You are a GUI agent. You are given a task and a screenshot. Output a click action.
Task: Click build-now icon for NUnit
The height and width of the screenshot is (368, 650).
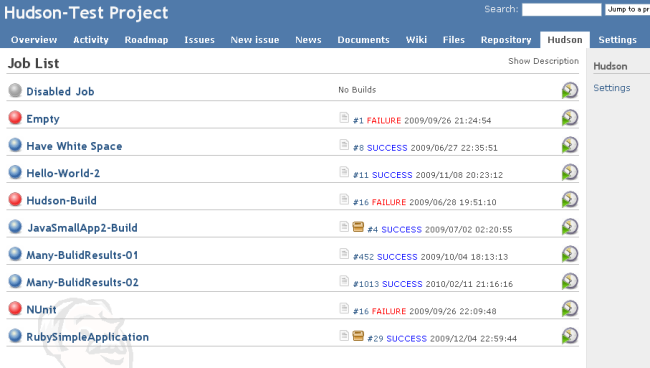pos(570,309)
